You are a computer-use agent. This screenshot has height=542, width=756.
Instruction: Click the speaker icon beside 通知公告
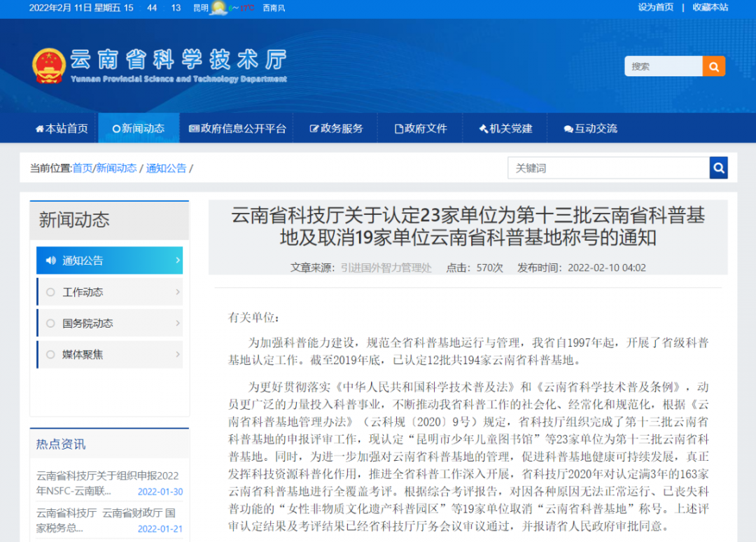50,260
